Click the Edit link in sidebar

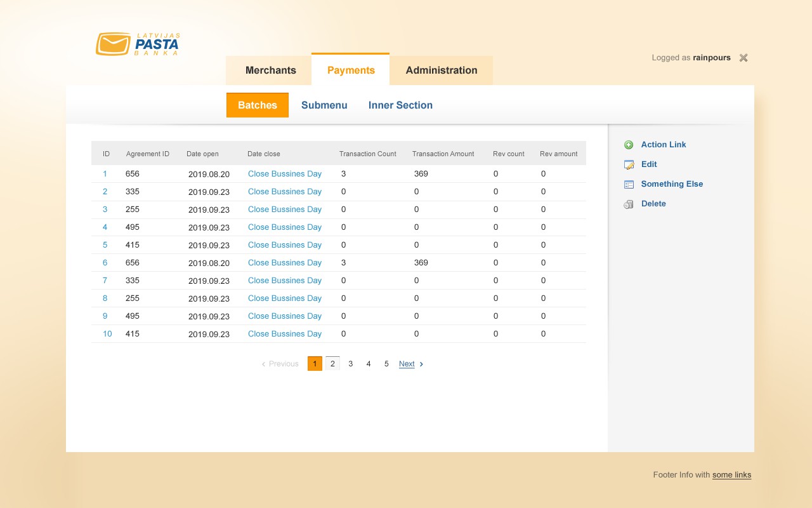649,164
